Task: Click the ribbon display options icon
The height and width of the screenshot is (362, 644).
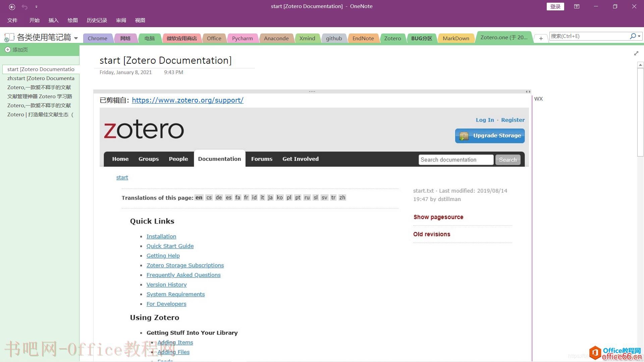Action: click(x=577, y=6)
